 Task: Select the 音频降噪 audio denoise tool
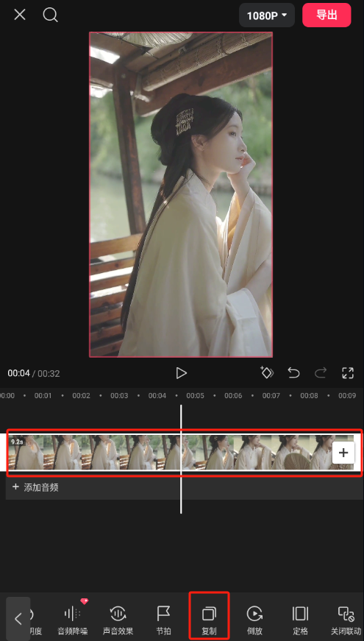(73, 620)
